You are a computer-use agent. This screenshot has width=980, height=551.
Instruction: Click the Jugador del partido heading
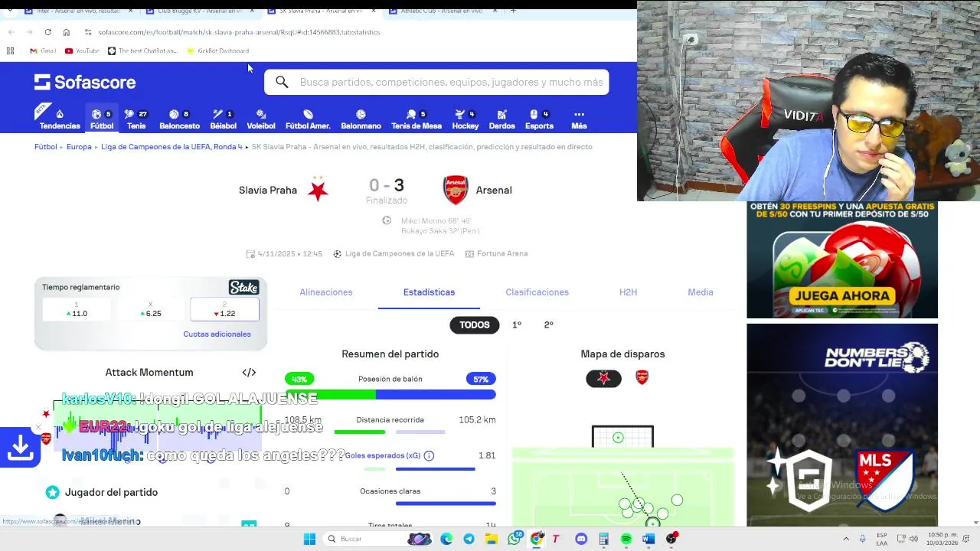click(111, 492)
